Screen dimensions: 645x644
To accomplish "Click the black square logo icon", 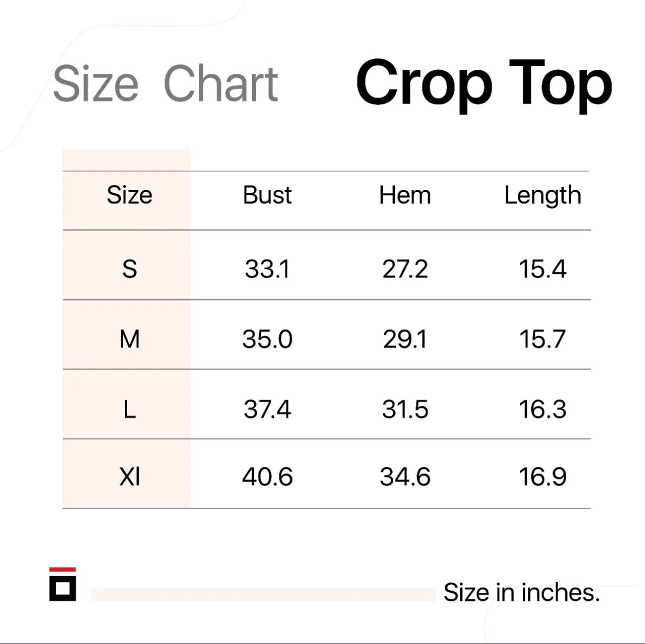I will pyautogui.click(x=62, y=588).
